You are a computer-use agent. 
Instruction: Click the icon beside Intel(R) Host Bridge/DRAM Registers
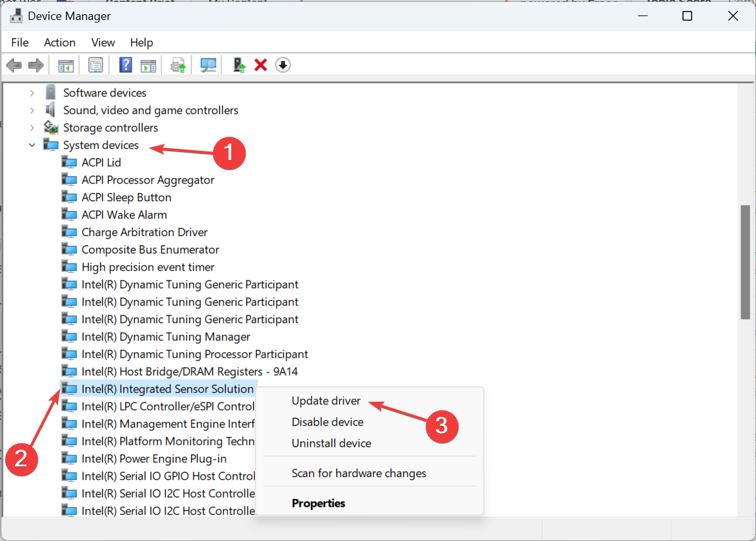tap(69, 371)
